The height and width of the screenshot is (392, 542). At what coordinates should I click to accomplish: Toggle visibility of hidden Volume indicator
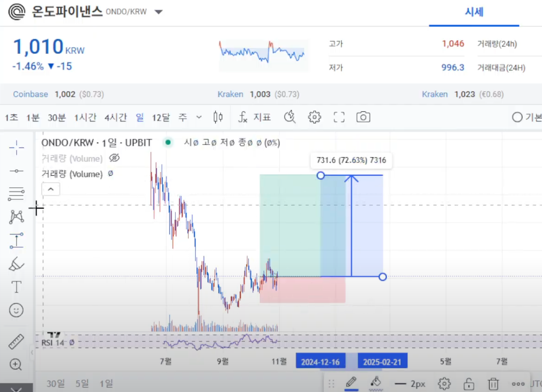tap(114, 158)
